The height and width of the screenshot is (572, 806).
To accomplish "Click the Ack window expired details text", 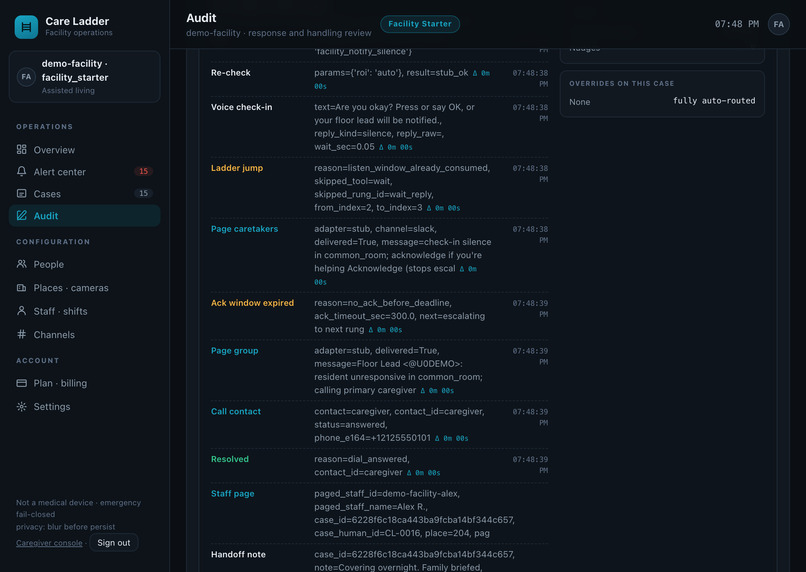I will pyautogui.click(x=399, y=316).
